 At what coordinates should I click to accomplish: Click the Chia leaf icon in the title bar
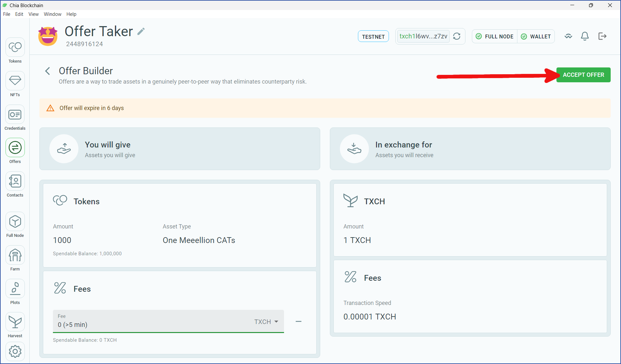pos(5,5)
